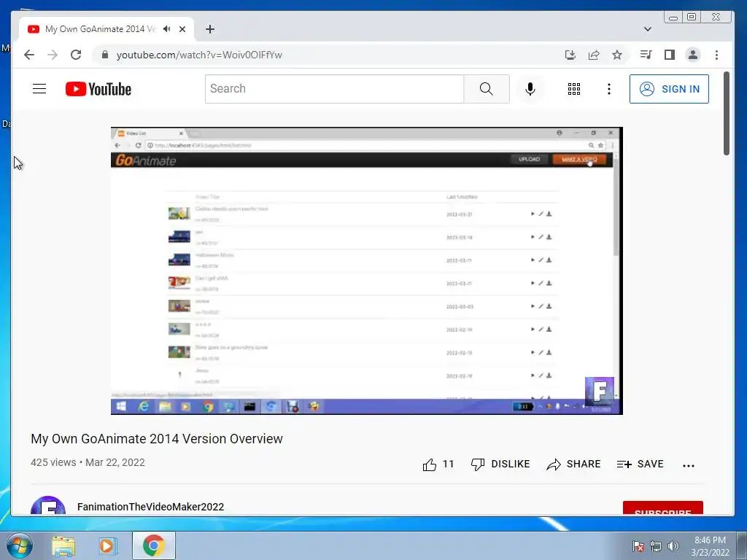The height and width of the screenshot is (560, 747).
Task: Click the '425 views • Mar 22, 2022' text
Action: click(x=88, y=462)
